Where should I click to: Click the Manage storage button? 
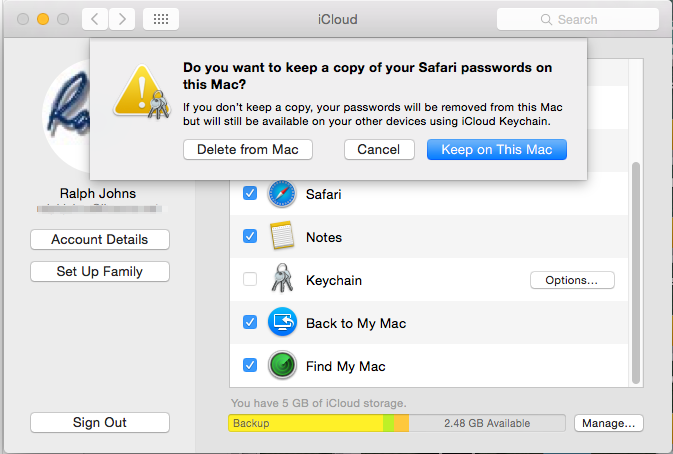pyautogui.click(x=608, y=423)
